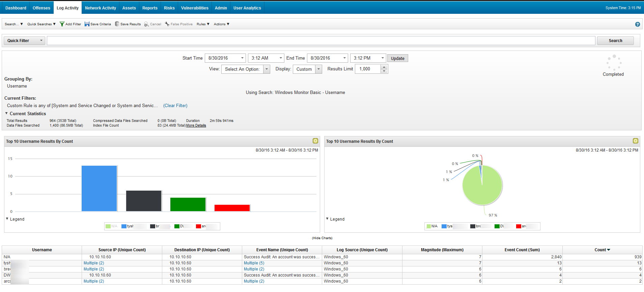Click the Save Results icon
Screen dimensions: 644x292
click(x=117, y=24)
